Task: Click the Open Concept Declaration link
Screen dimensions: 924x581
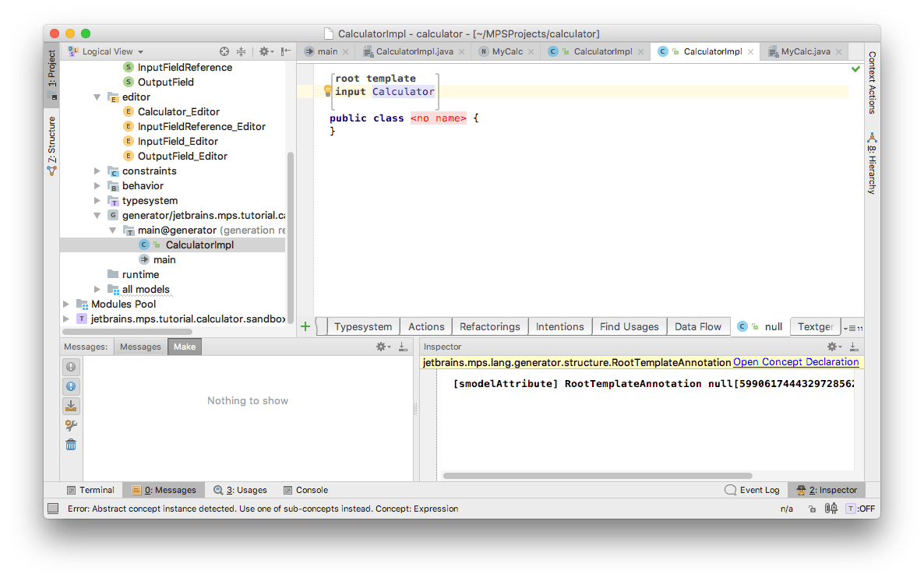Action: tap(795, 362)
